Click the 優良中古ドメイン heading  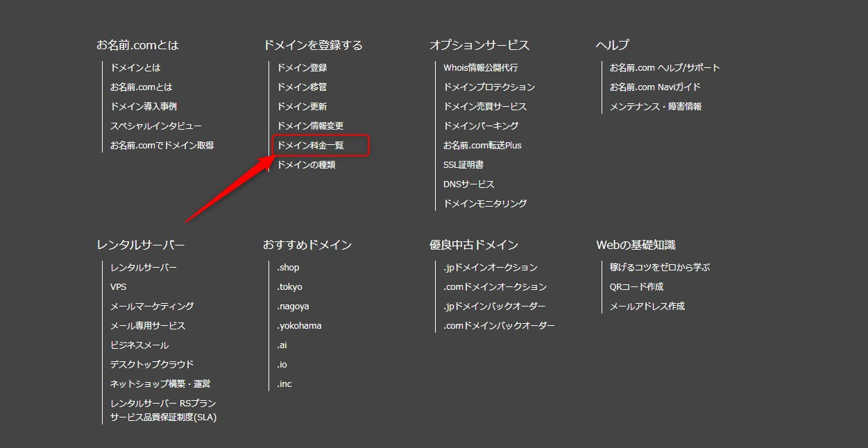(474, 245)
